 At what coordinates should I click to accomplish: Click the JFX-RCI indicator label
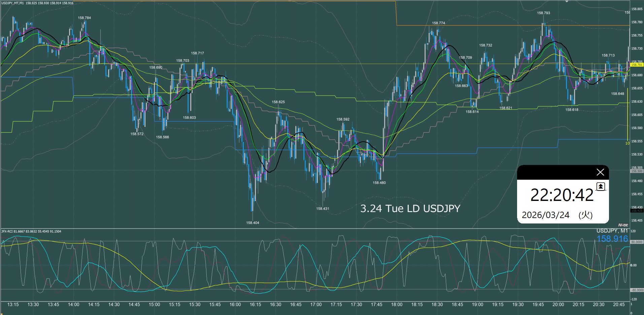(7, 232)
